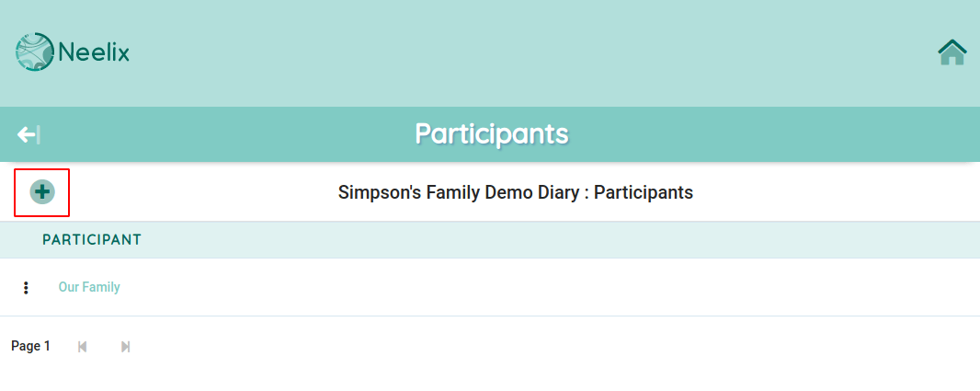Click the Neelix brand name text
Screen dimensions: 980x391
click(x=94, y=53)
